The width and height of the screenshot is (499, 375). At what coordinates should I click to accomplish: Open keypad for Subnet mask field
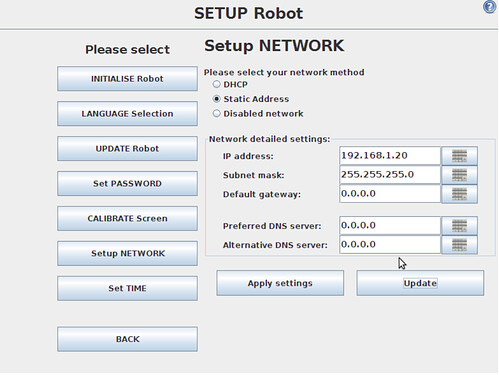point(459,175)
